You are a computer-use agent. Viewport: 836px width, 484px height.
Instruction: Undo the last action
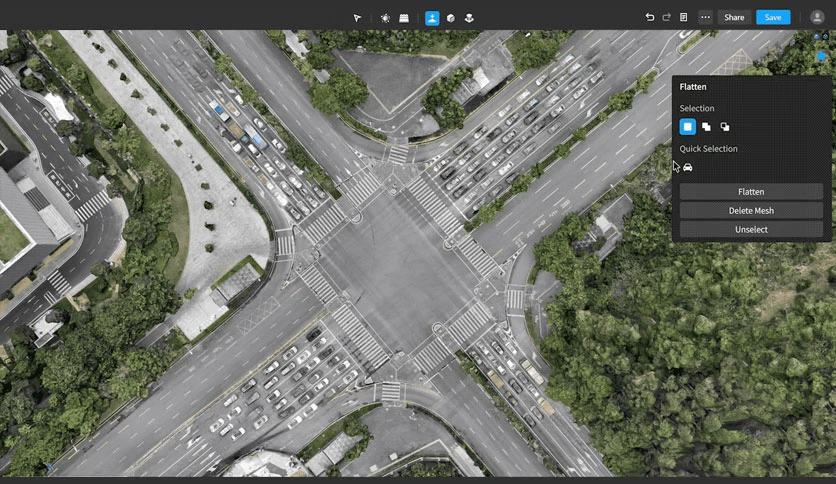coord(649,17)
